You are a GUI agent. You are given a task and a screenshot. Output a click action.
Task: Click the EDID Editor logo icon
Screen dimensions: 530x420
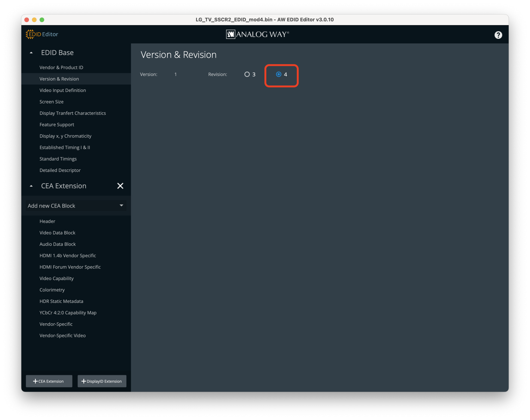pos(32,34)
